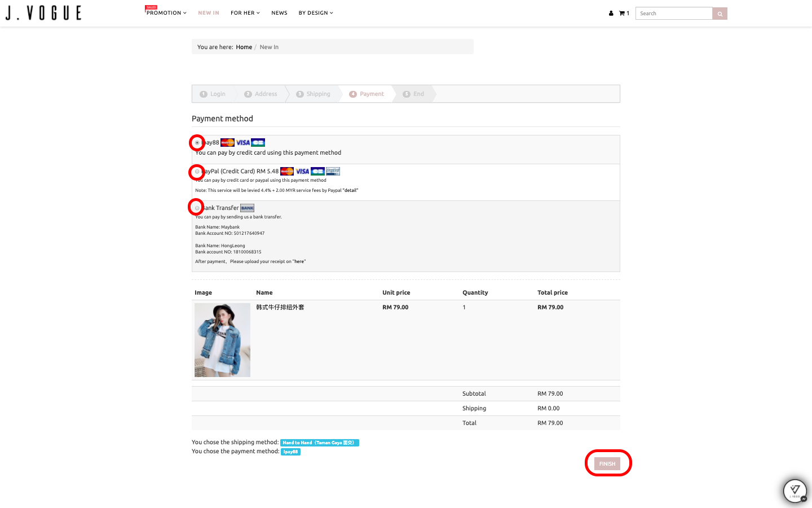The height and width of the screenshot is (508, 812).
Task: Click the Home breadcrumb link
Action: 244,47
